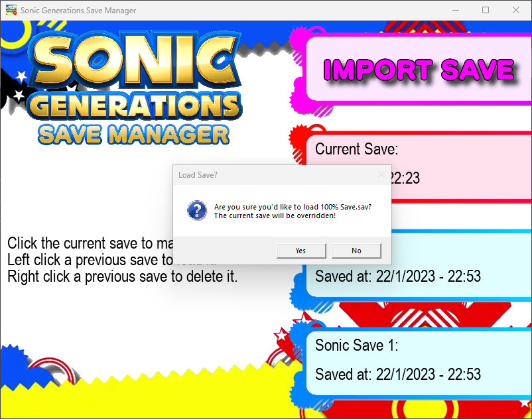Click the Load Save? dialog title bar
Image resolution: width=532 pixels, height=419 pixels.
point(265,175)
